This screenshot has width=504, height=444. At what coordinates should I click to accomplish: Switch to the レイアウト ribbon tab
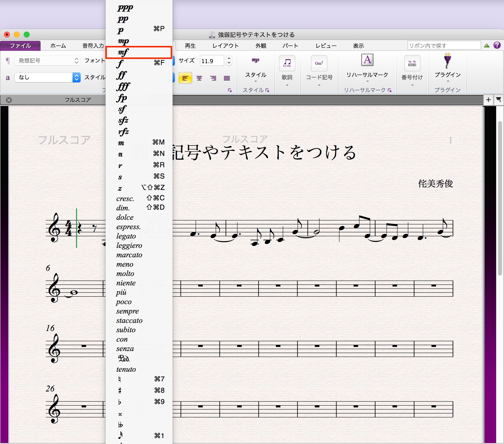click(x=226, y=46)
